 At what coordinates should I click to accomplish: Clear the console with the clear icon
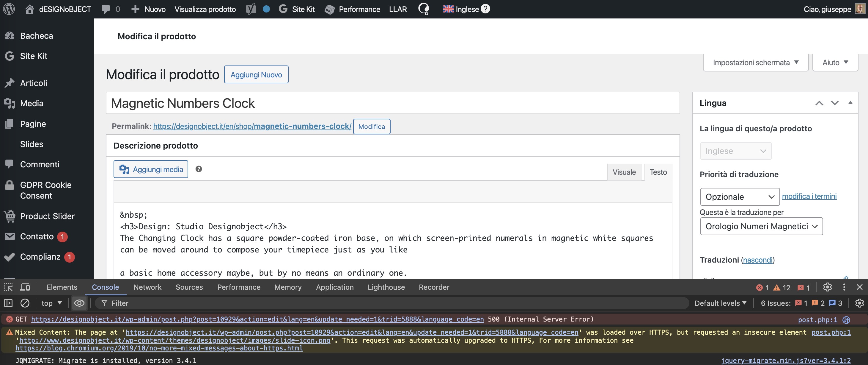tap(25, 303)
